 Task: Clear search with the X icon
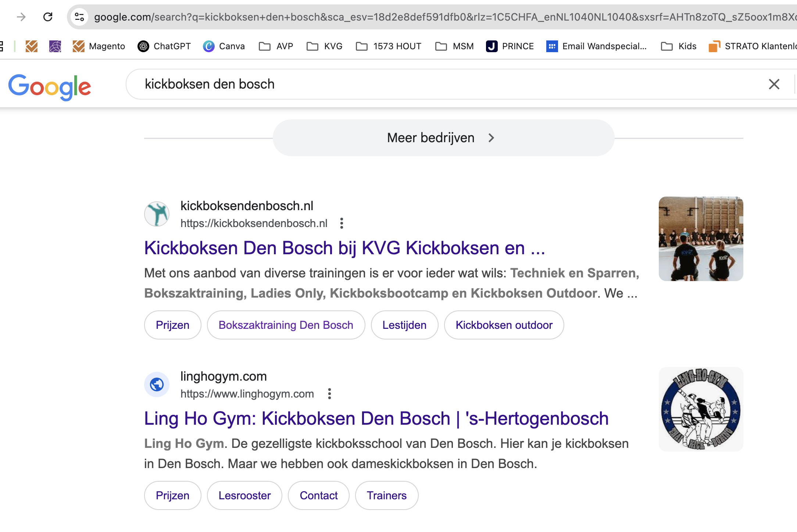(774, 85)
